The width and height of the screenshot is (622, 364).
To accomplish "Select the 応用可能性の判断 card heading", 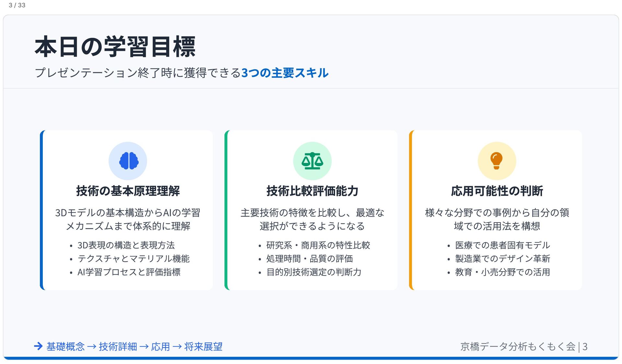I will click(497, 191).
